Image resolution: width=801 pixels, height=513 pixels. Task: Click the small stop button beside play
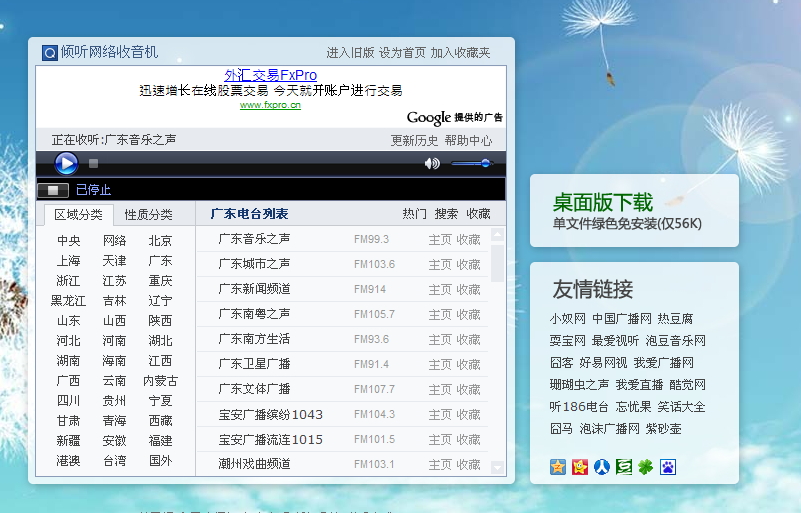(93, 163)
